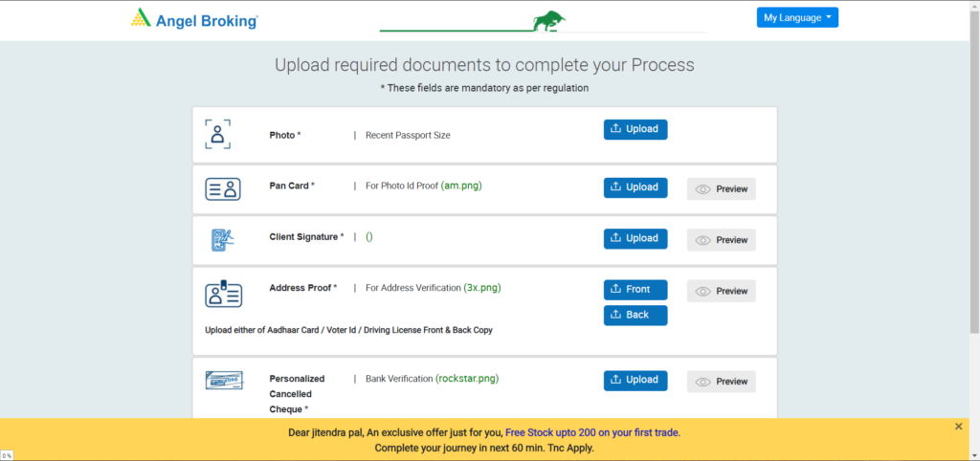Click the Angel Broking logo
The height and width of the screenshot is (461, 980).
click(x=194, y=18)
